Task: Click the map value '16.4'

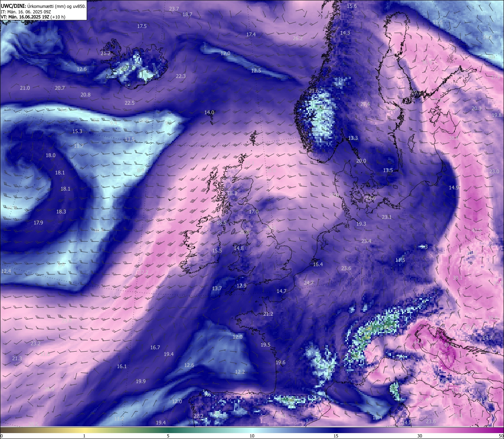Action: [x=318, y=264]
